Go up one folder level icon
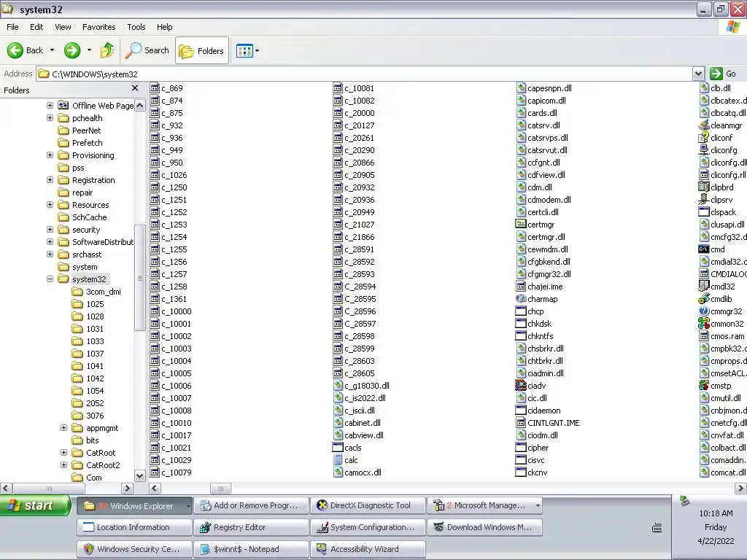Screen dimensions: 747x560 coord(107,50)
